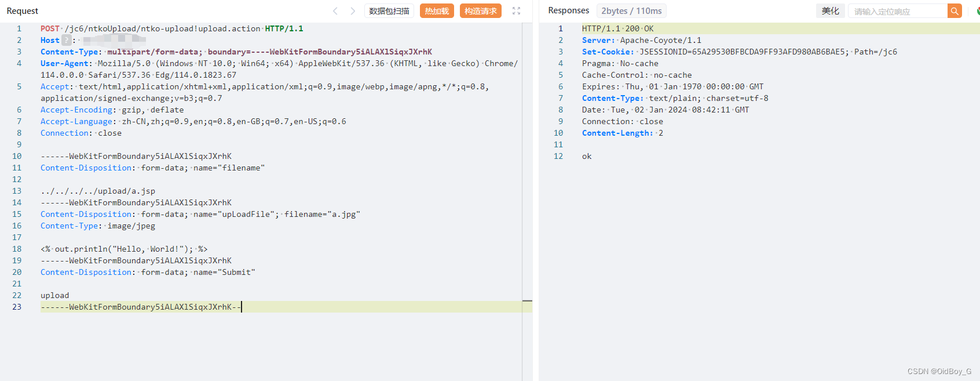Click the 'Pragma: No-cache' line
980x381 pixels.
pos(620,63)
